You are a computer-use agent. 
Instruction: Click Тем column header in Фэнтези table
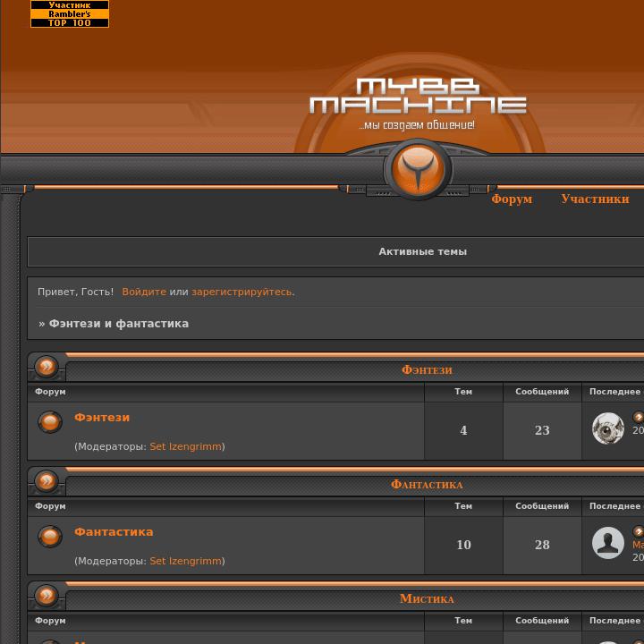tap(463, 392)
